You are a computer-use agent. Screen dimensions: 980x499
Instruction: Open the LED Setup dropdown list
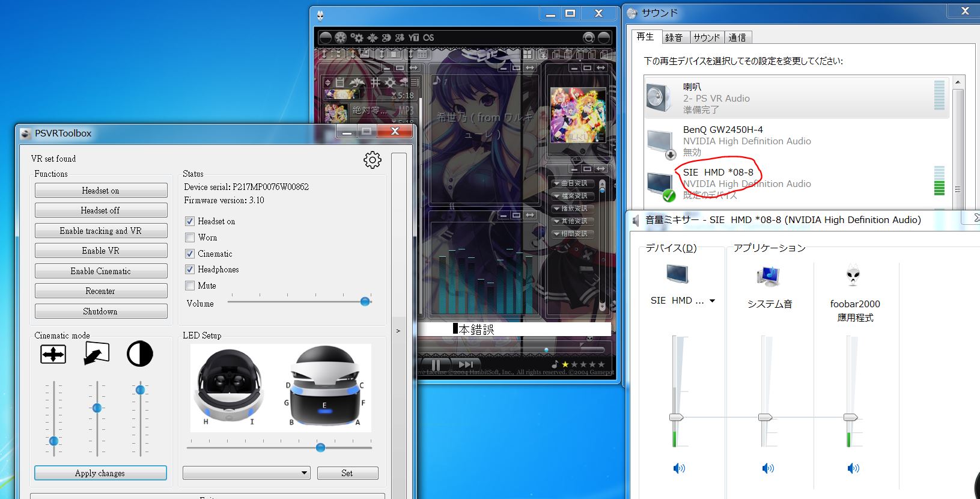[x=246, y=473]
